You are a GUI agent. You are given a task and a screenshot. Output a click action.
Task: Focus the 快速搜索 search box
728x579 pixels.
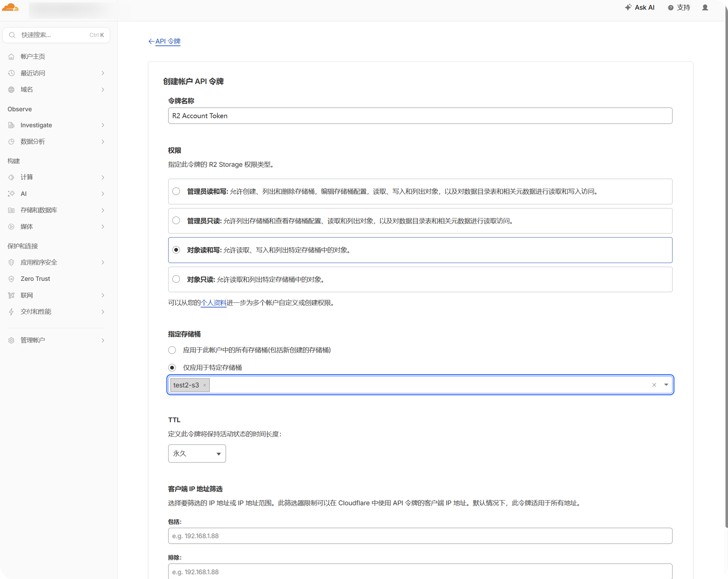click(56, 35)
